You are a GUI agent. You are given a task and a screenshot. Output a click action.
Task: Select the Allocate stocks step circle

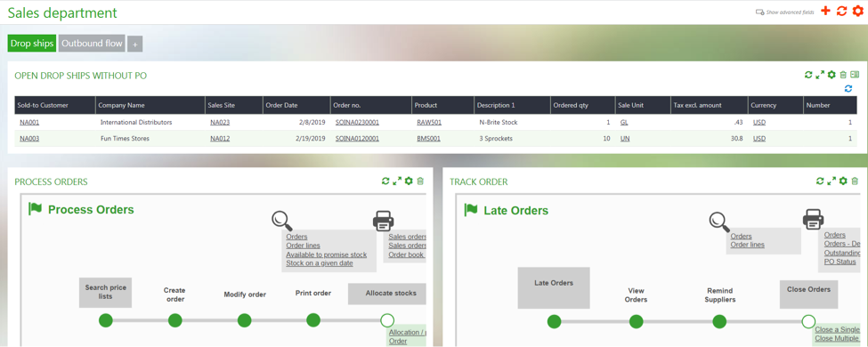pos(387,320)
